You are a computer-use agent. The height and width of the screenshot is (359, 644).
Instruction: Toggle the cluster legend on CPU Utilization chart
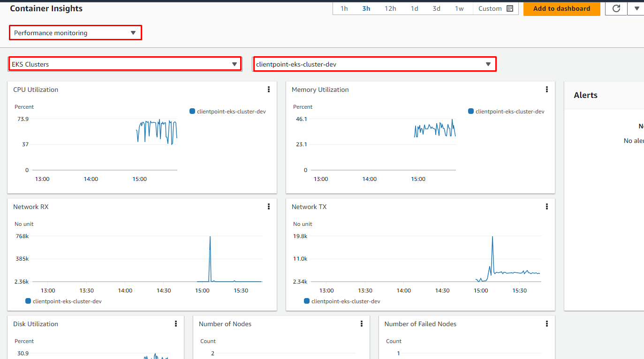[227, 111]
